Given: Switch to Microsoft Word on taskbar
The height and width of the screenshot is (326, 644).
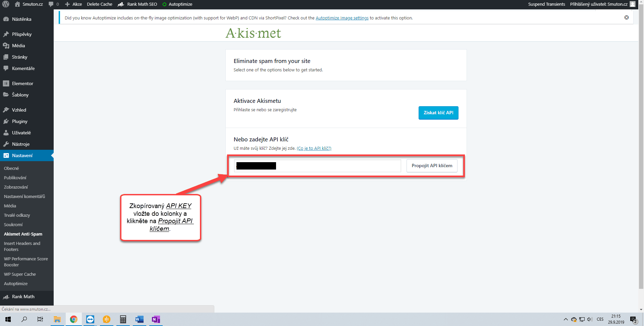Looking at the screenshot, I should [139, 319].
